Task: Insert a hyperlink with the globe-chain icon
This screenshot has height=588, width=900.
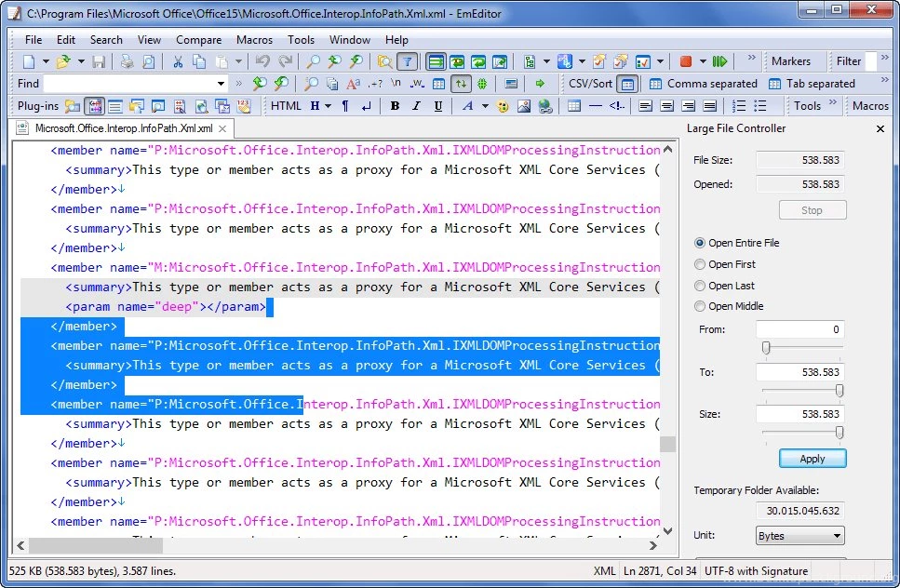Action: pos(545,105)
